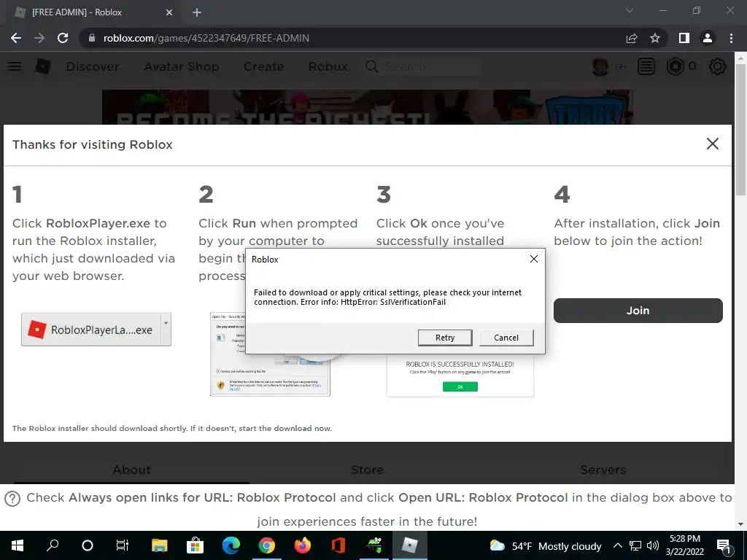Click the help question mark icon

click(x=12, y=499)
